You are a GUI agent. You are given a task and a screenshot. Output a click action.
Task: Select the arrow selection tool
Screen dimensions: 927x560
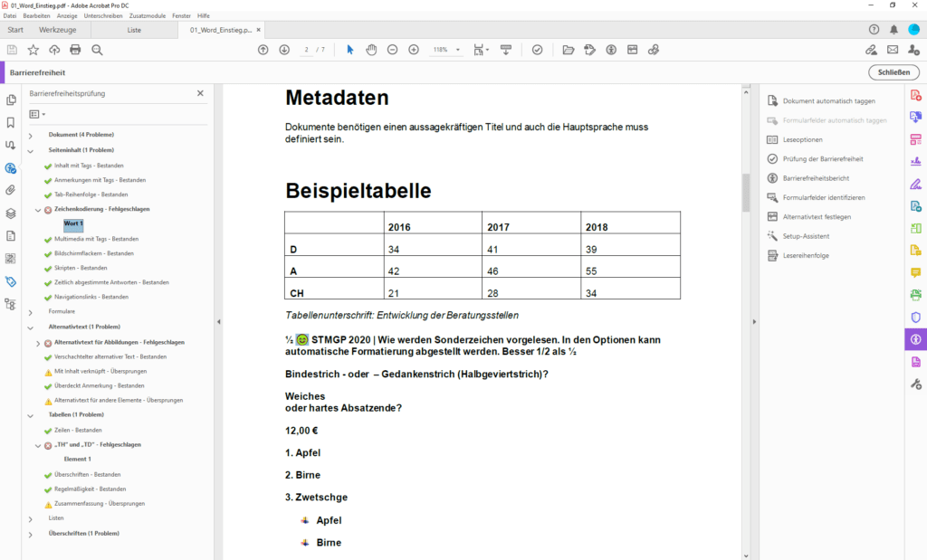coord(350,51)
